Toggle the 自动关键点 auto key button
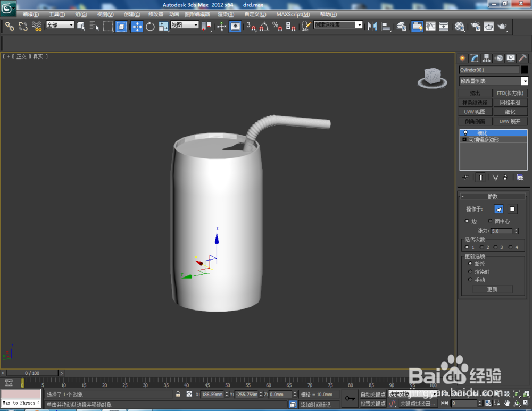 pos(373,395)
